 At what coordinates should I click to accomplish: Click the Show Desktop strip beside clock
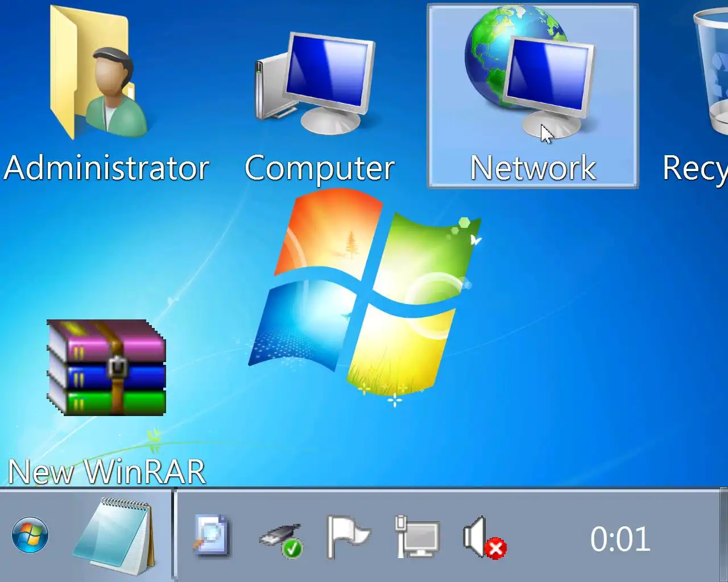pyautogui.click(x=723, y=535)
